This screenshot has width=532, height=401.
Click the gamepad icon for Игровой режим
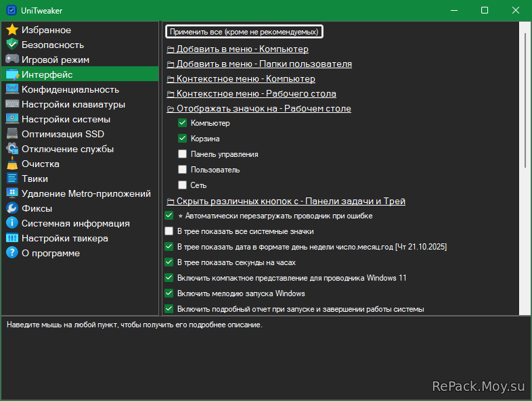point(12,60)
